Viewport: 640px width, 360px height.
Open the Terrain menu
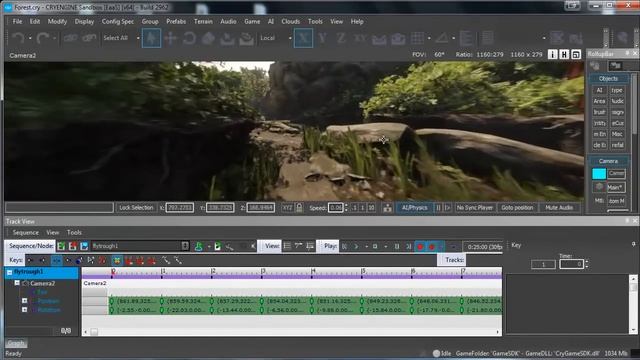203,21
